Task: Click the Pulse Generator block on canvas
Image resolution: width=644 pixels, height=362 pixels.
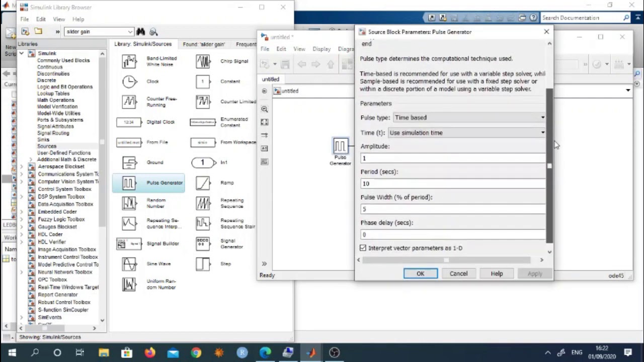Action: click(340, 146)
